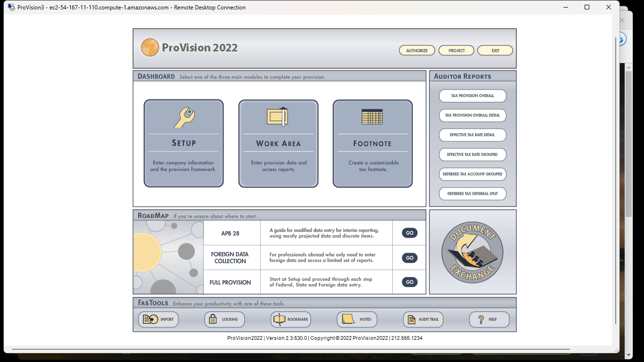The width and height of the screenshot is (644, 362).
Task: View the Deferred Tax Account Grouped report
Action: point(472,174)
